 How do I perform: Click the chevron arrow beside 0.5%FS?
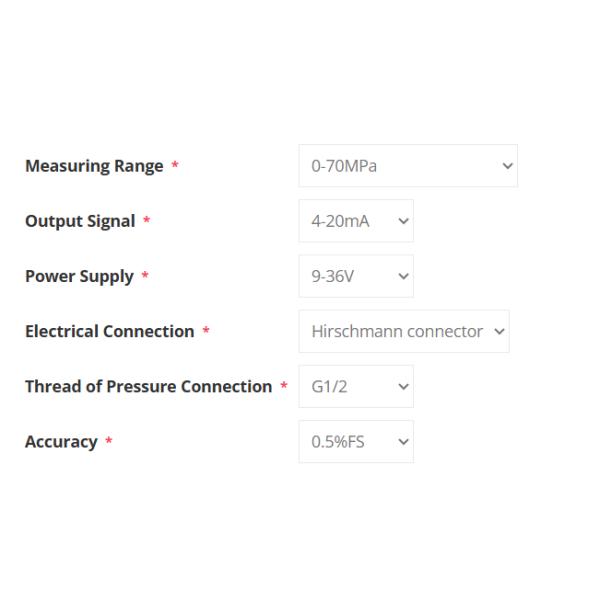(x=404, y=441)
